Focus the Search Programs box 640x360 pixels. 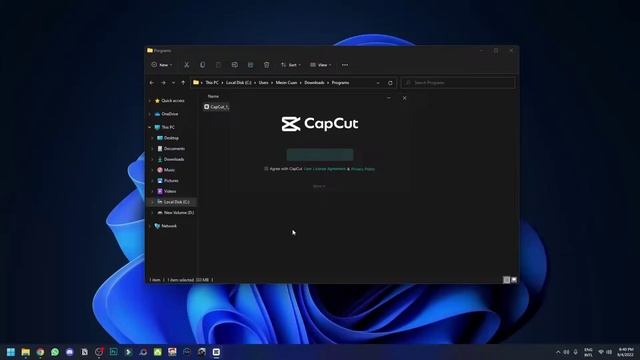(x=458, y=83)
